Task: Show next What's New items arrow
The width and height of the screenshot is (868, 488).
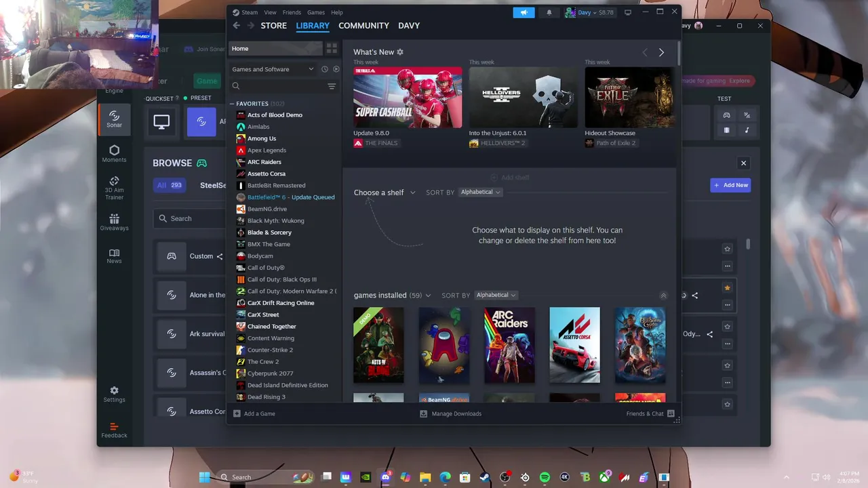Action: (661, 52)
